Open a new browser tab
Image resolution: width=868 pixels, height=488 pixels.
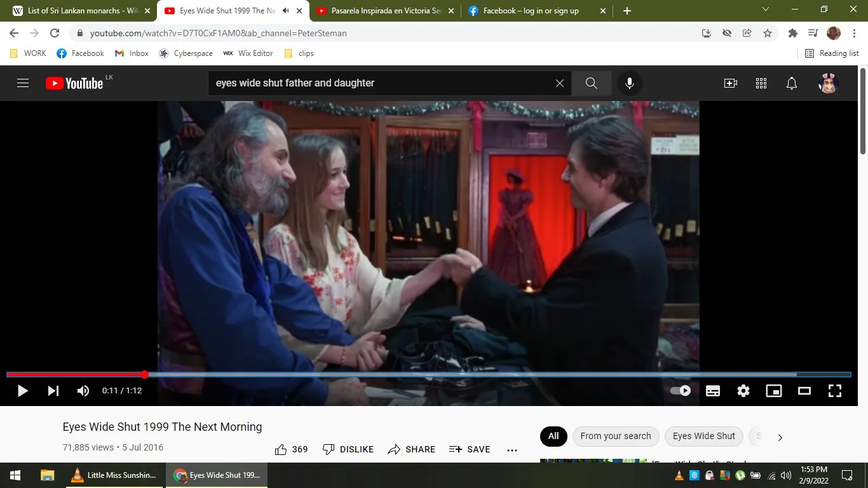627,11
